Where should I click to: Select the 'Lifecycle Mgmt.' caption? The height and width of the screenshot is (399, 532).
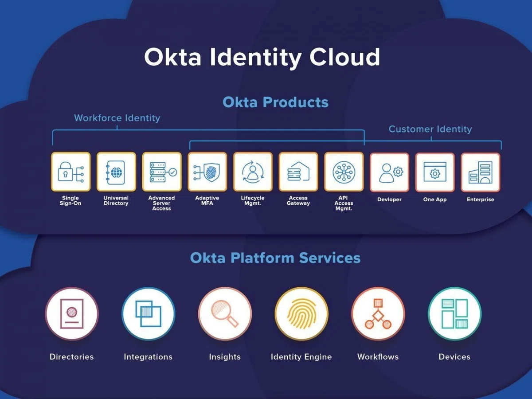pyautogui.click(x=253, y=201)
